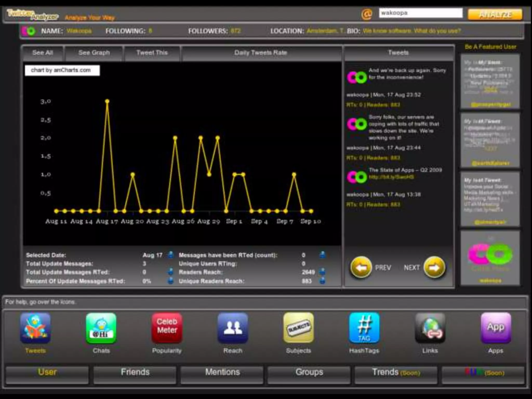The height and width of the screenshot is (399, 532).
Task: Click blue icon beside Percent Of Update Messages RTed
Action: pyautogui.click(x=171, y=281)
